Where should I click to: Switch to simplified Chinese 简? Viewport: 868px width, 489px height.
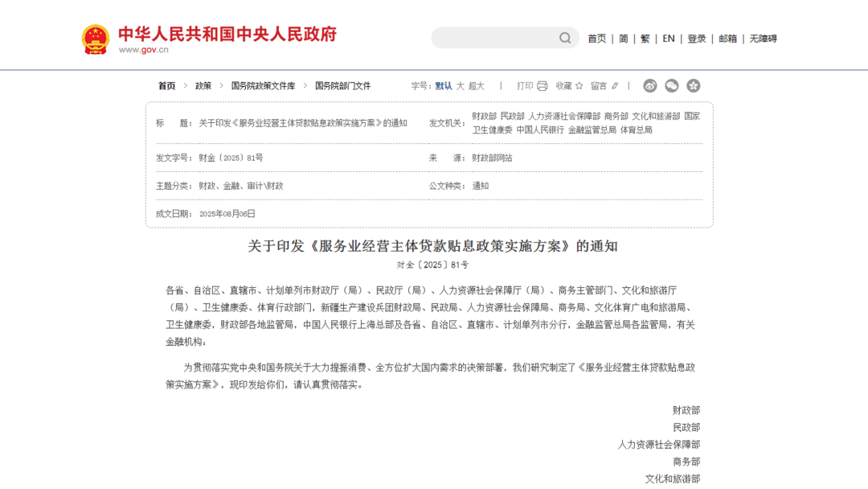(x=624, y=39)
